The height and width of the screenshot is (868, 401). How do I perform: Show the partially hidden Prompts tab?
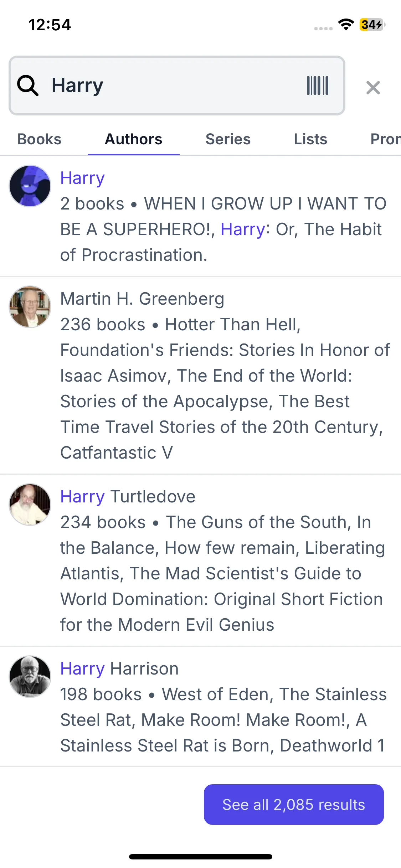(x=385, y=139)
